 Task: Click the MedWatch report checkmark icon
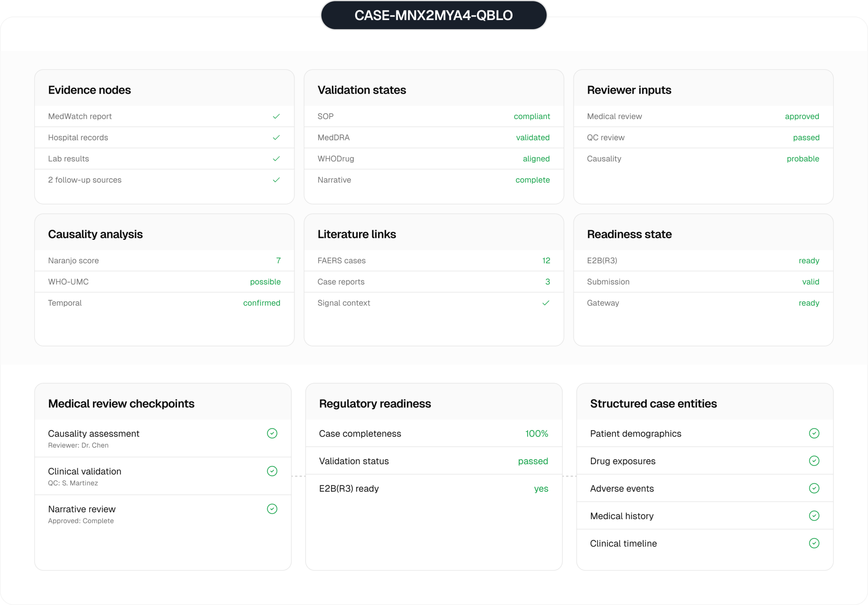[276, 116]
